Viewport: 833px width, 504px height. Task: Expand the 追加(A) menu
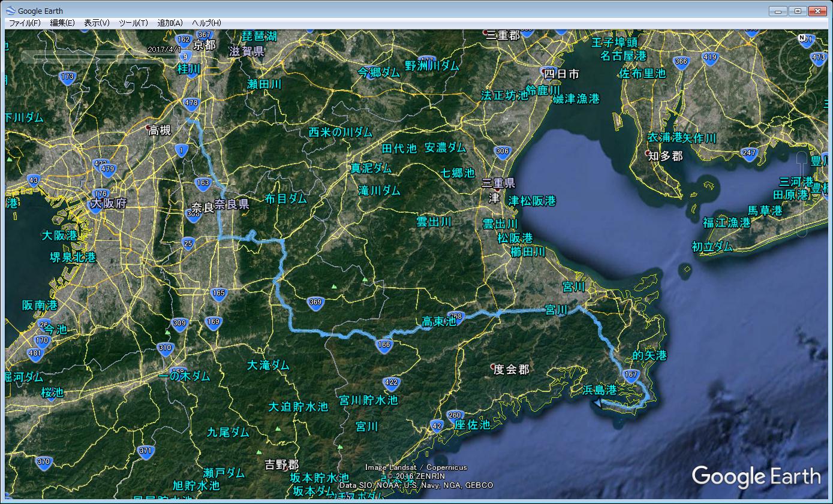pos(170,23)
